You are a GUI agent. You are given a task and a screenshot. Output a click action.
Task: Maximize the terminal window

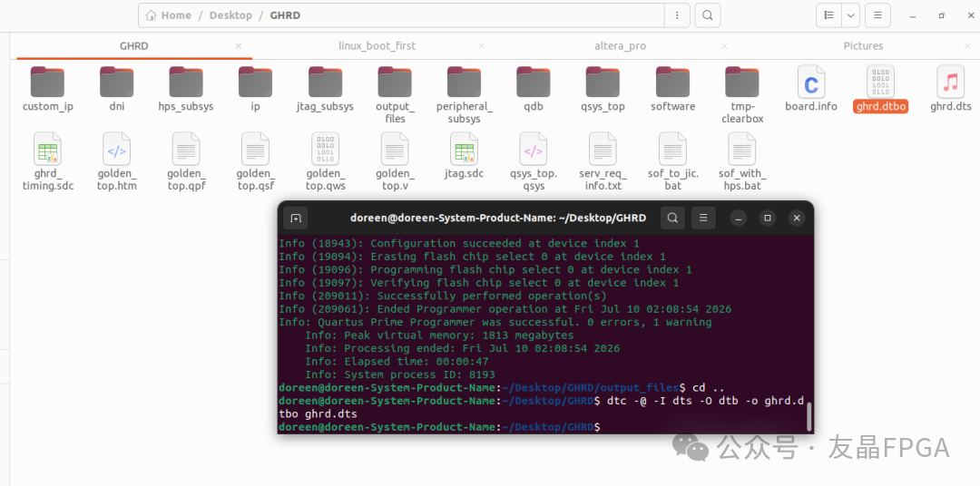(x=768, y=218)
